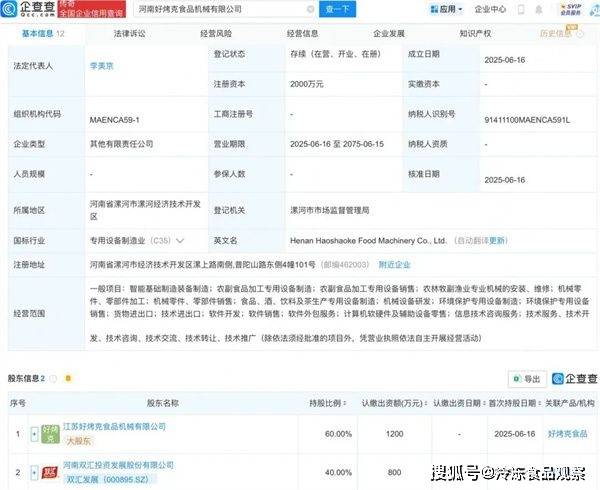Click the SVIP 会员服务 icon
Image resolution: width=600 pixels, height=490 pixels.
tap(571, 9)
